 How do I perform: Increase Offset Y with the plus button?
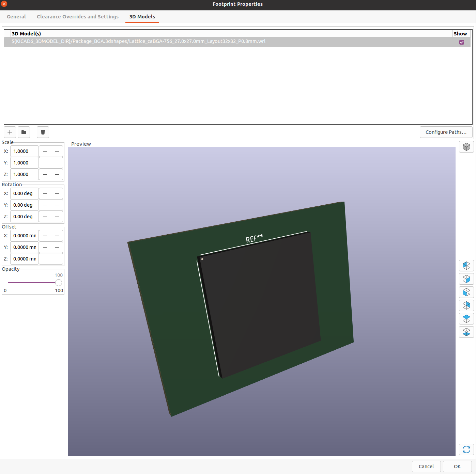(x=57, y=247)
